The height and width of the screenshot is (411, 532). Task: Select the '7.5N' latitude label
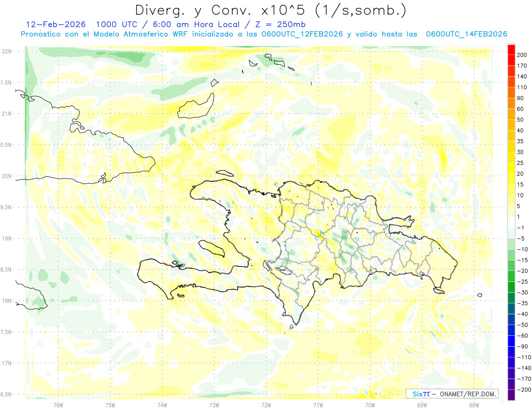[7, 332]
